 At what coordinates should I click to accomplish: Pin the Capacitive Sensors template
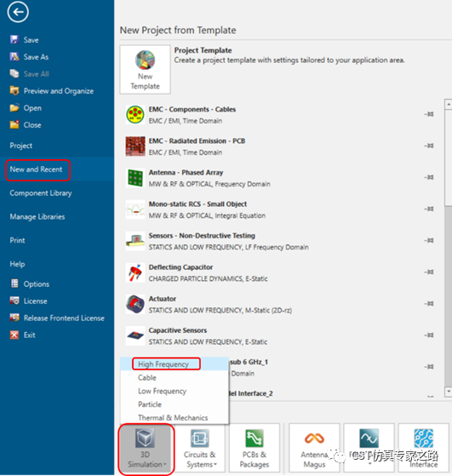(x=429, y=335)
